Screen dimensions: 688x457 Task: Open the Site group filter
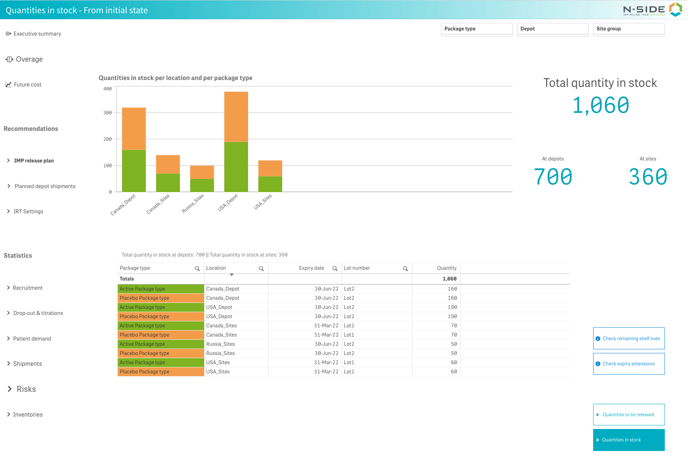pos(628,29)
